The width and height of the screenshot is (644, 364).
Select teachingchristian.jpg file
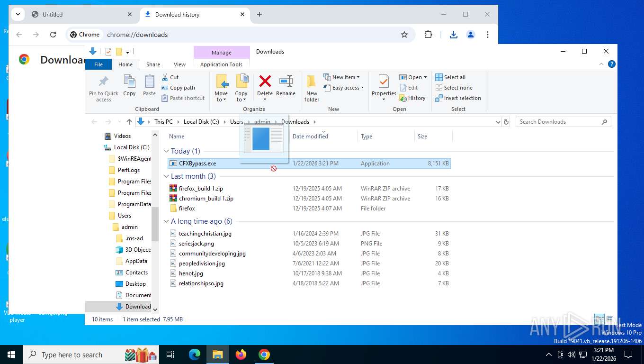click(309, 234)
